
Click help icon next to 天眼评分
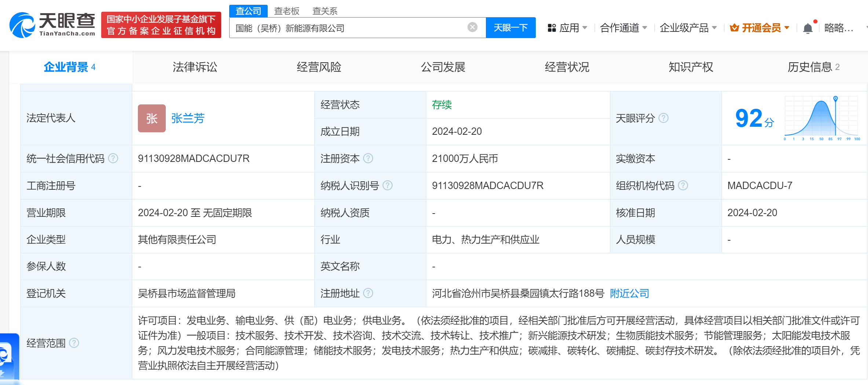[x=663, y=118]
